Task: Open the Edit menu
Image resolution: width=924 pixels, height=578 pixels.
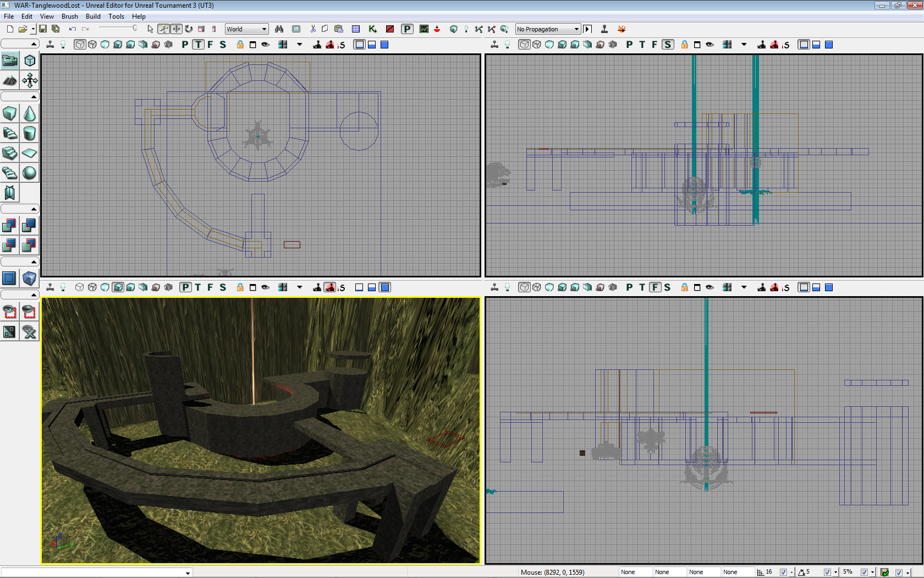Action: tap(27, 17)
